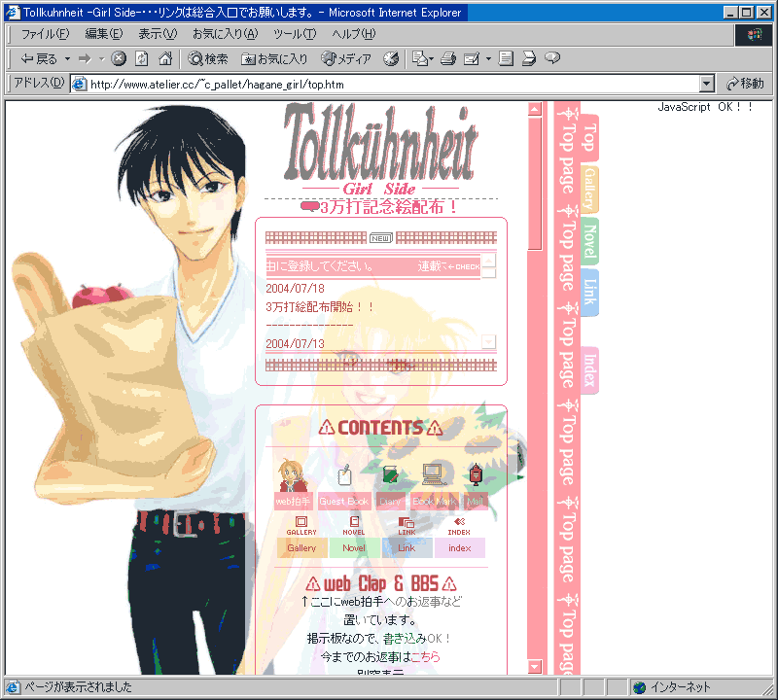778x700 pixels.
Task: Open the 検索 search toolbar button
Action: 208,59
